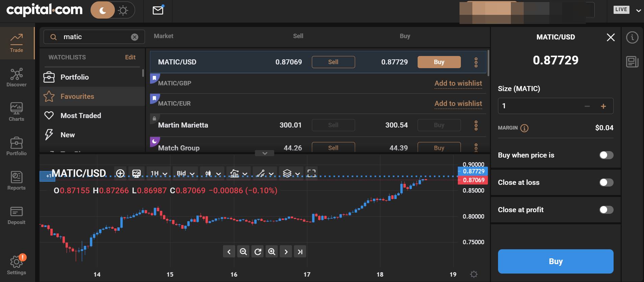
Task: Open the drawing tools dropdown
Action: click(x=265, y=173)
